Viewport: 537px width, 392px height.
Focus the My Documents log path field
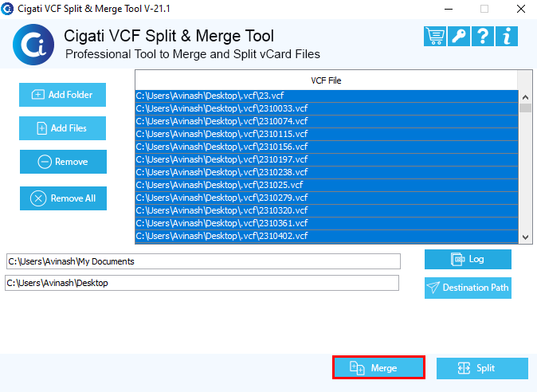(203, 261)
